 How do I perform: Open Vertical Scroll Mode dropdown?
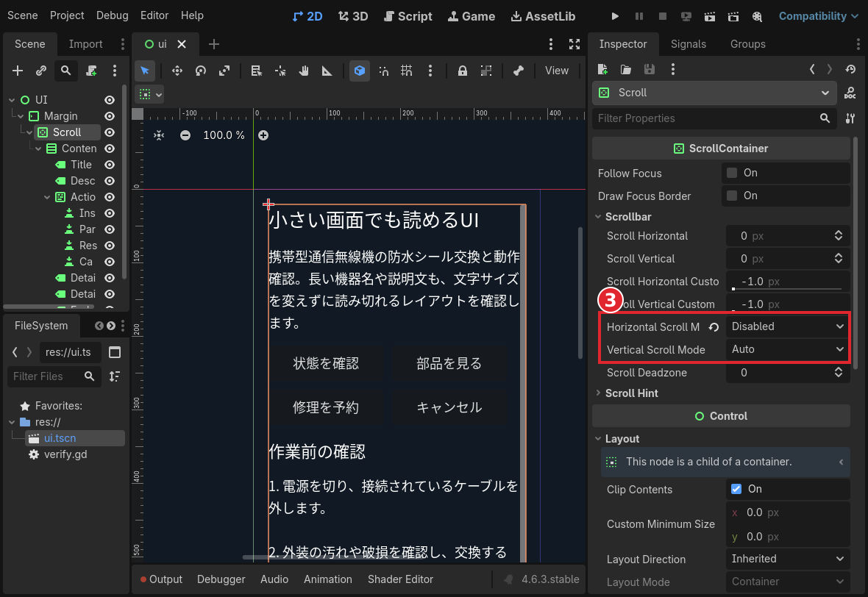point(788,350)
